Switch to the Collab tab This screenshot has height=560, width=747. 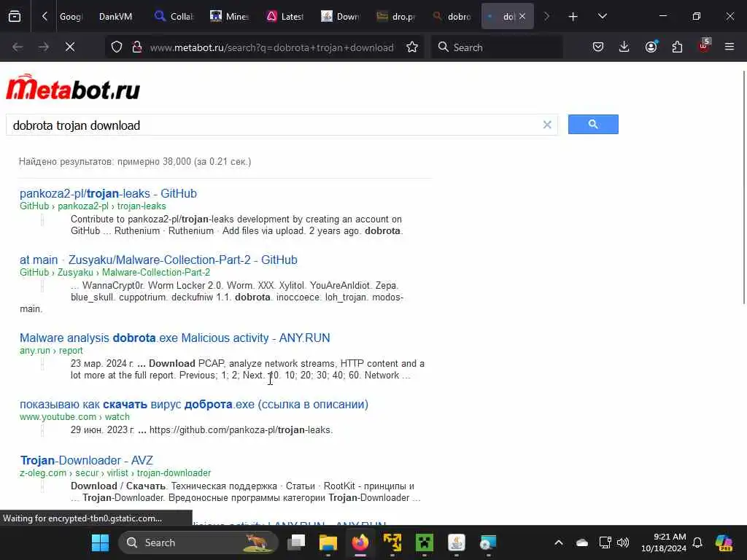pyautogui.click(x=174, y=17)
